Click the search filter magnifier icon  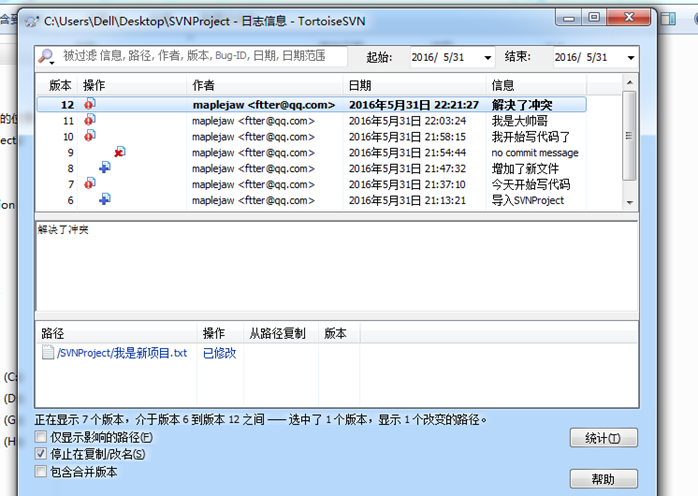tap(45, 57)
